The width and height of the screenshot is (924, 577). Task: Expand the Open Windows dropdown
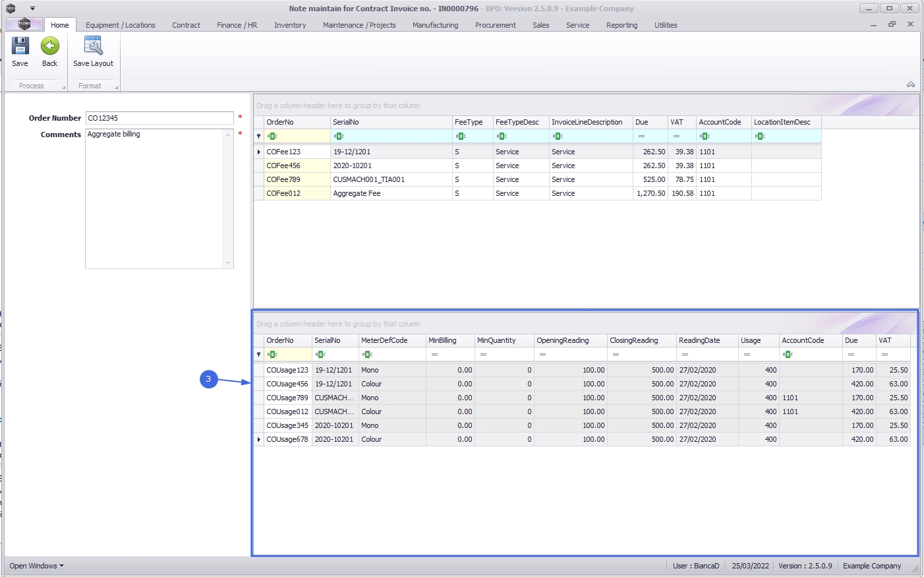coord(36,566)
